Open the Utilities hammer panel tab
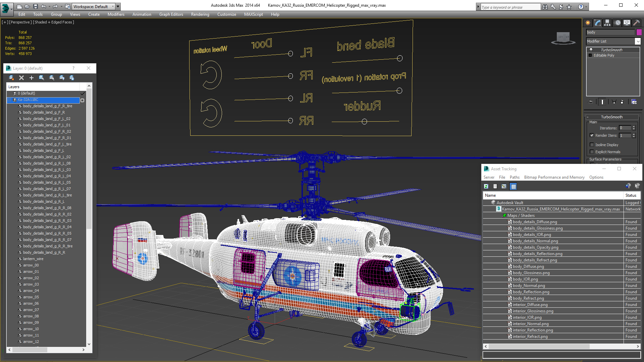This screenshot has width=644, height=362. tap(637, 23)
